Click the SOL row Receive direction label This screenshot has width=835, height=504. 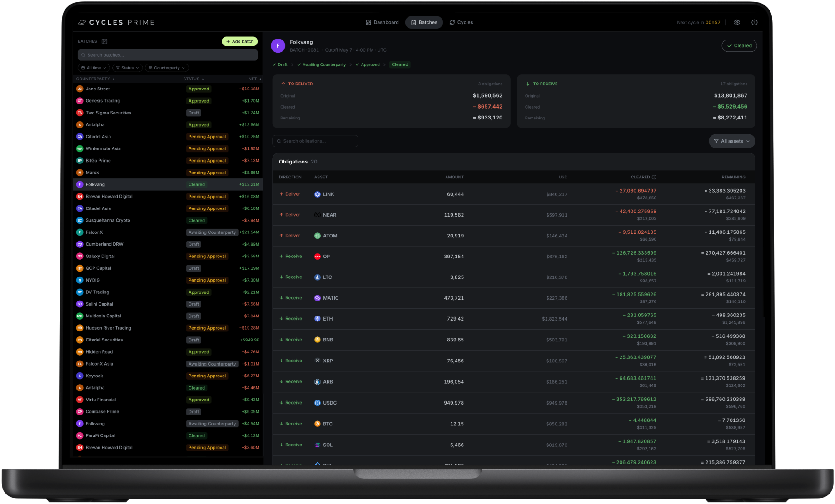(291, 445)
